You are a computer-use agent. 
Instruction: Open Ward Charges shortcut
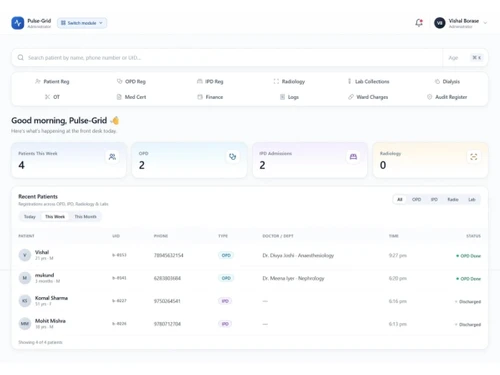368,97
